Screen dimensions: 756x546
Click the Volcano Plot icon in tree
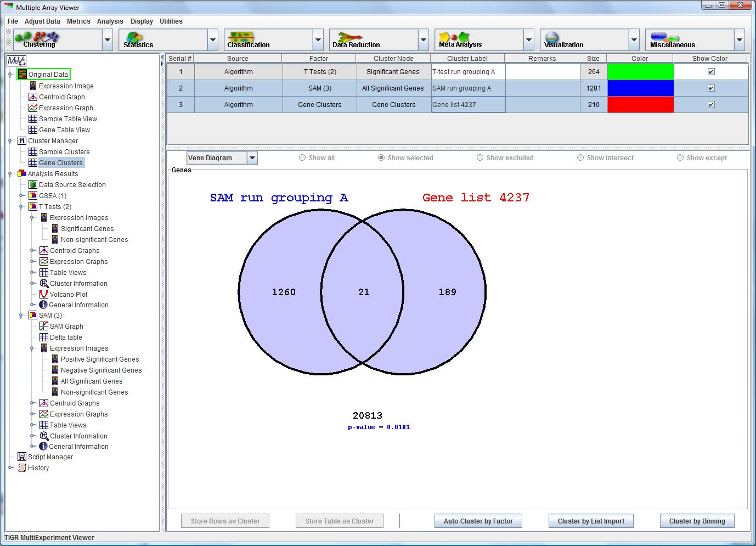tap(44, 294)
